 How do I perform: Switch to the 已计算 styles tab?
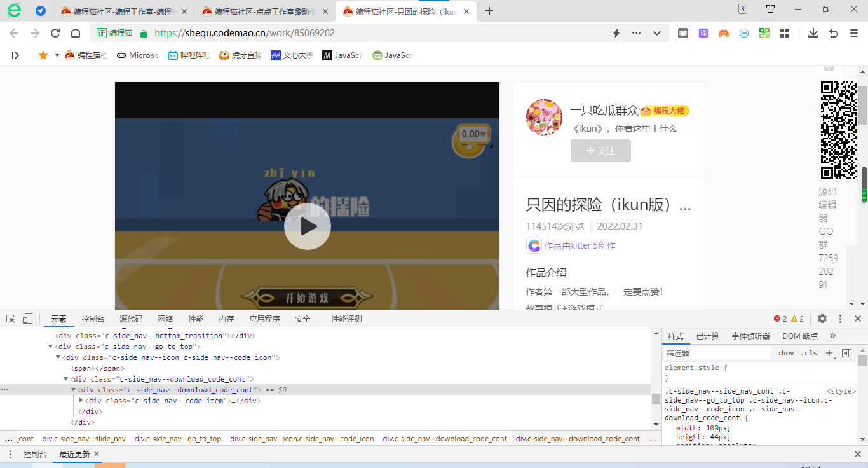coord(707,336)
